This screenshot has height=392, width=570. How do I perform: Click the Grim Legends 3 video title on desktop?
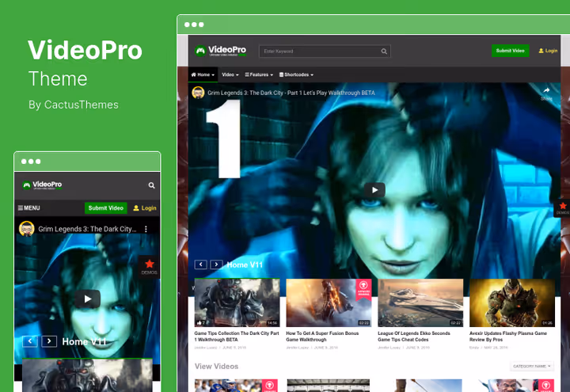(291, 93)
